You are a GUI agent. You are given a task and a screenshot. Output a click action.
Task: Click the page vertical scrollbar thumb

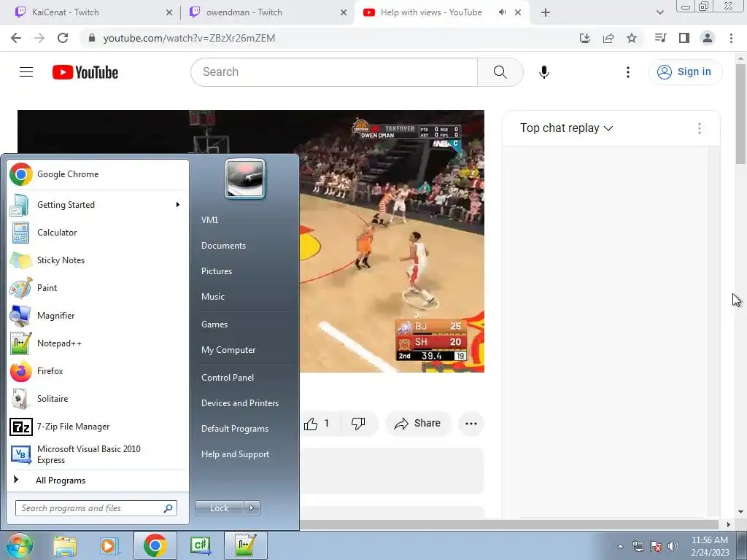point(740,113)
